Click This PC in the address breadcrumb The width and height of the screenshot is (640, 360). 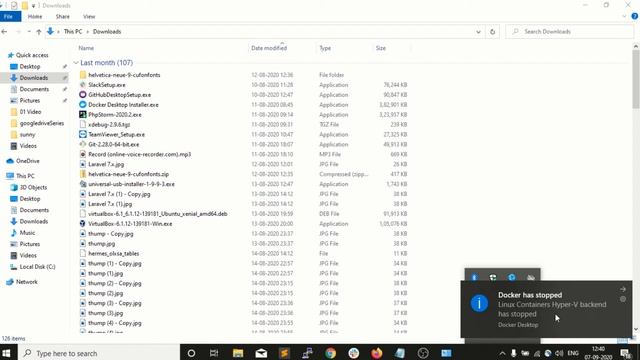[73, 31]
